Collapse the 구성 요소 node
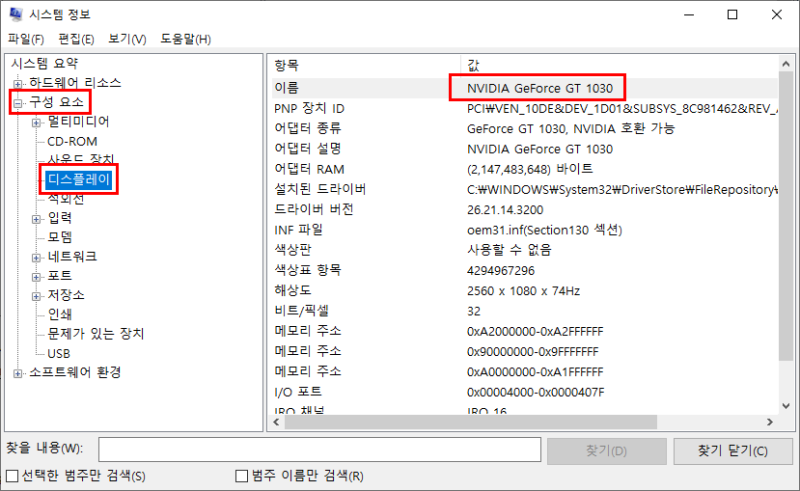This screenshot has width=800, height=491. pos(18,103)
